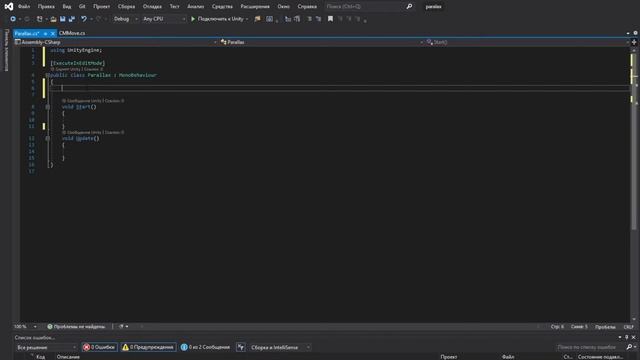Pin the Parallax.cs tab
The image size is (640, 360).
[x=45, y=33]
